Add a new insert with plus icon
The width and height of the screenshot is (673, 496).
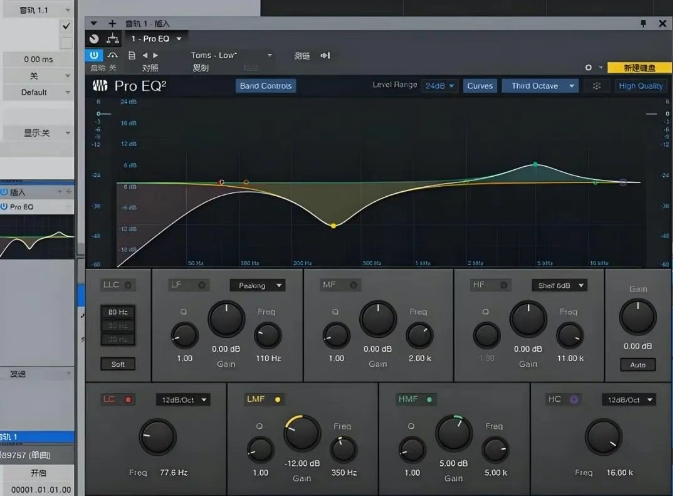(x=112, y=23)
